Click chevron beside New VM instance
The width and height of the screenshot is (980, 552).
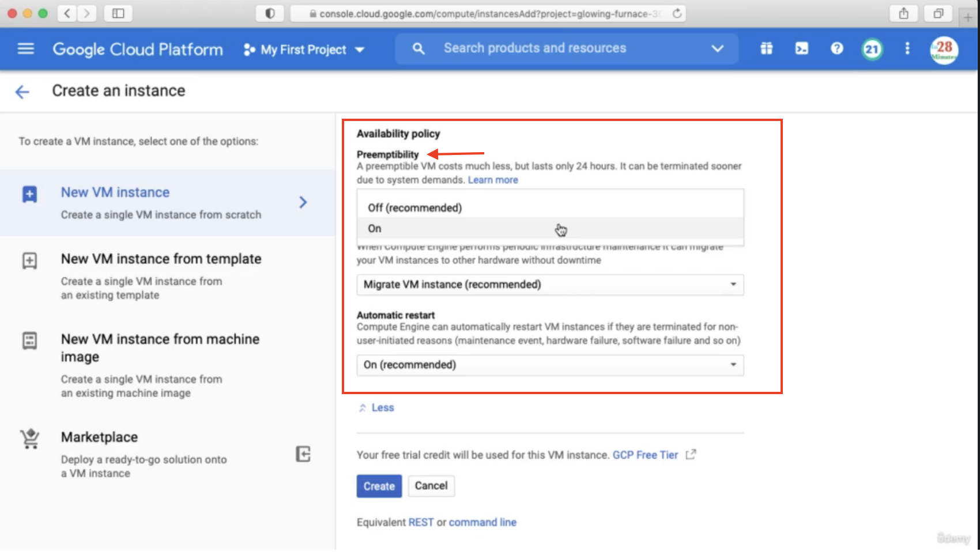point(303,202)
